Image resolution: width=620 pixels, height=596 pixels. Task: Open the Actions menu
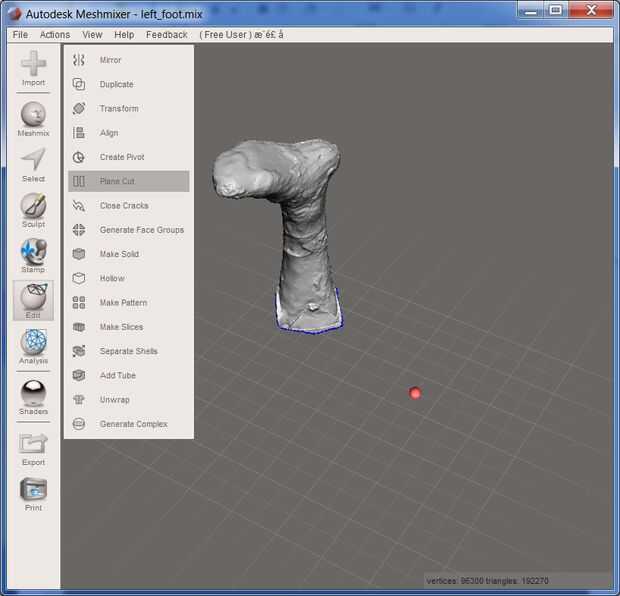(55, 35)
